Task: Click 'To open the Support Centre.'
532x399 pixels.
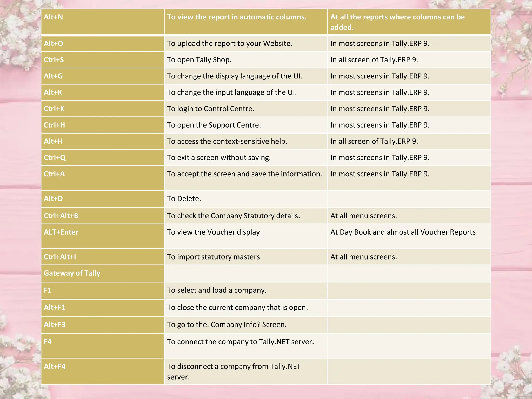Action: point(214,125)
